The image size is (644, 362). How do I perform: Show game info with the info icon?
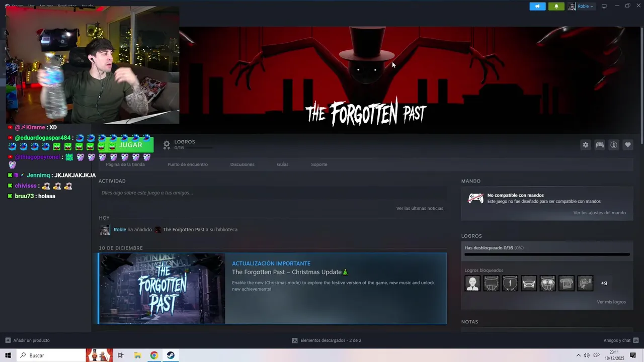614,145
